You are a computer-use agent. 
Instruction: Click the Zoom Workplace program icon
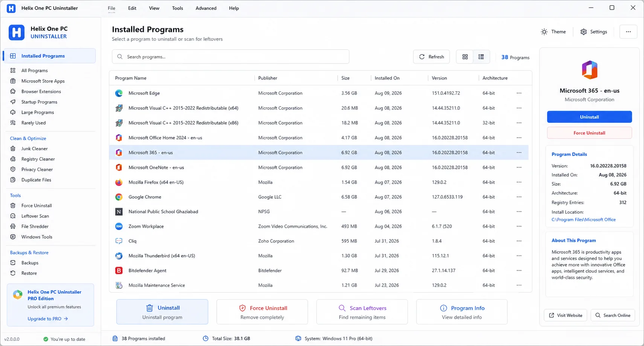coord(119,226)
